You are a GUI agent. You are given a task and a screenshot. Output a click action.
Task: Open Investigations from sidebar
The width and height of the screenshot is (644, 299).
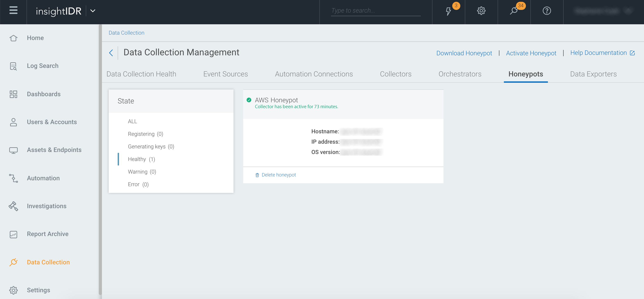tap(47, 206)
